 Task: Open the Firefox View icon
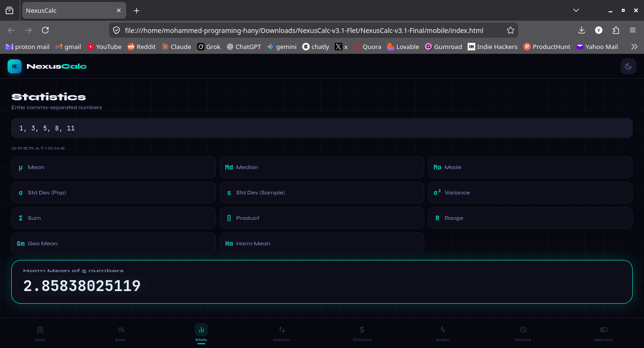(x=9, y=10)
